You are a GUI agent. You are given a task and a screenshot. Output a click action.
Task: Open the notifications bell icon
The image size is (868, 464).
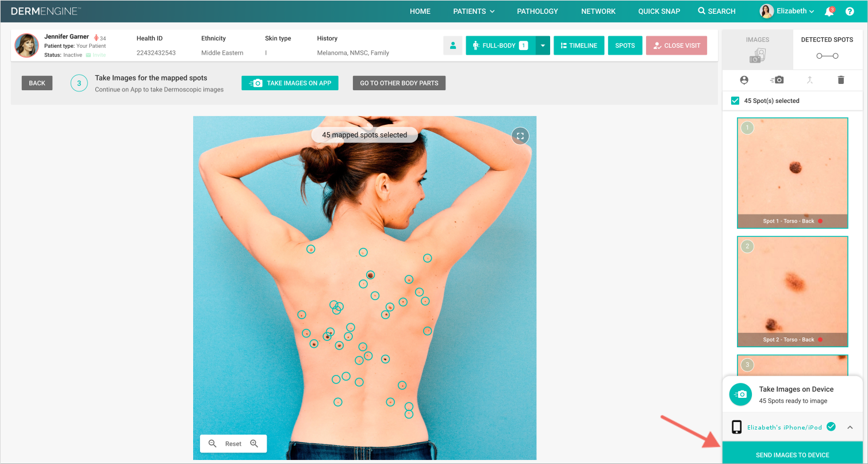pyautogui.click(x=829, y=11)
